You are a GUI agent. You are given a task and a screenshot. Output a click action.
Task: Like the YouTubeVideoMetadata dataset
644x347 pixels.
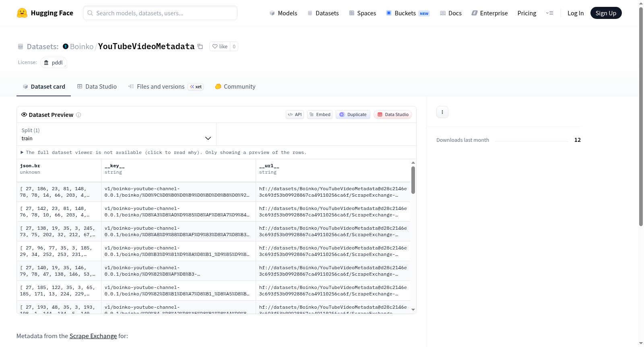point(220,46)
